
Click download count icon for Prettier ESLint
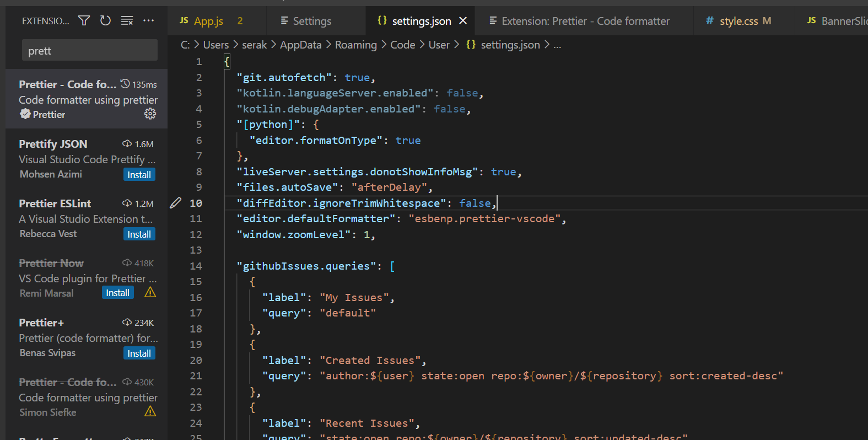click(127, 203)
